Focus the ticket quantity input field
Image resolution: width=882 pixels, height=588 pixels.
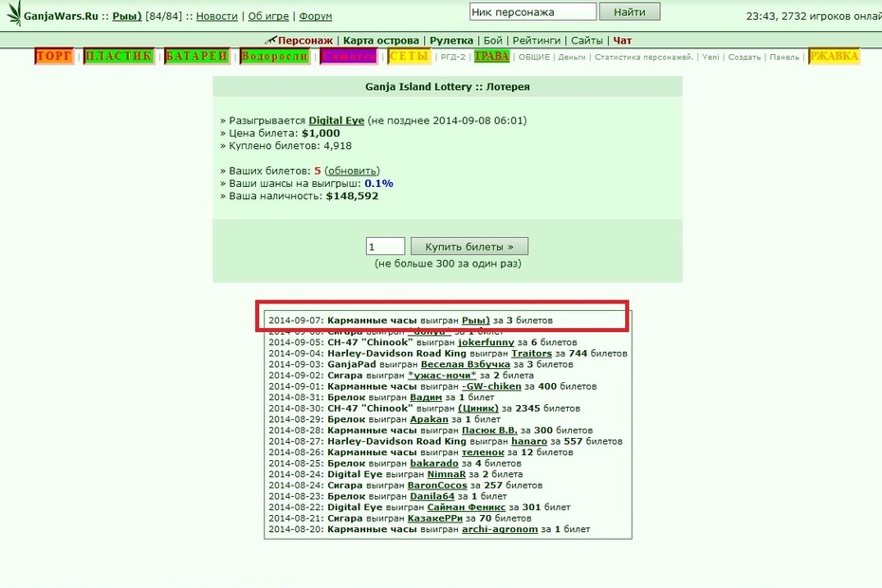coord(385,247)
